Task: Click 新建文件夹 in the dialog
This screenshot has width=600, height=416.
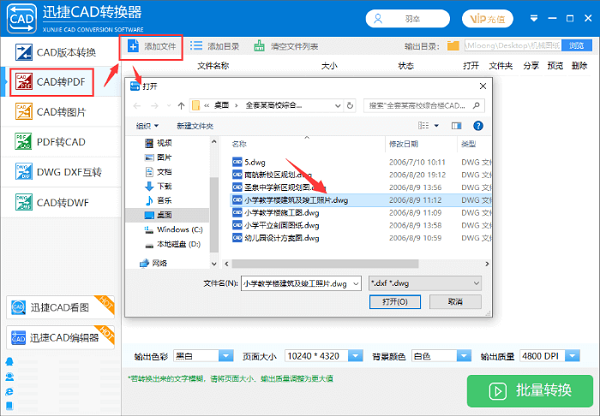Action: click(x=195, y=126)
